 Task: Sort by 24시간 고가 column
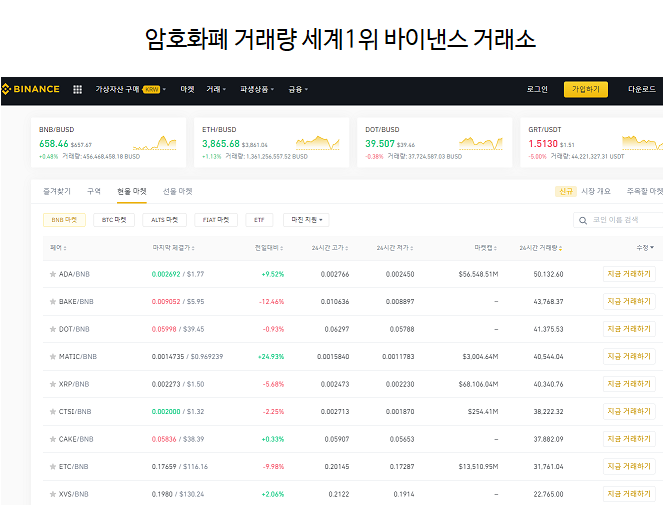tap(330, 248)
